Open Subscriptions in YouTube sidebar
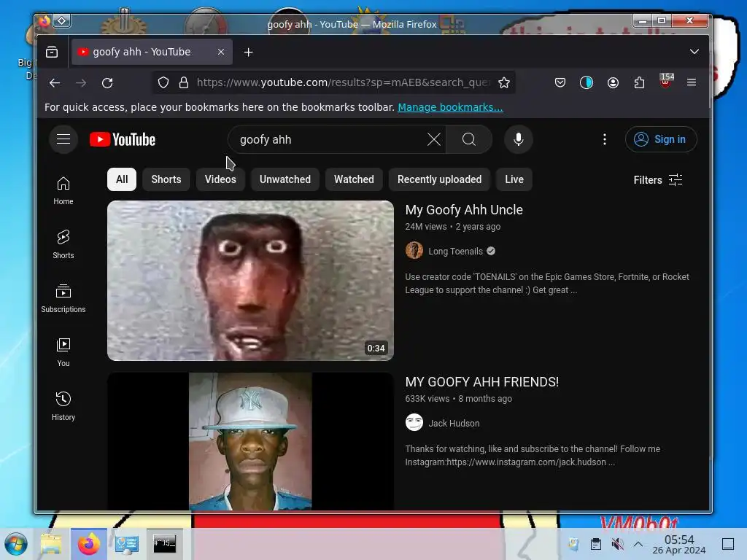747x560 pixels. point(63,298)
